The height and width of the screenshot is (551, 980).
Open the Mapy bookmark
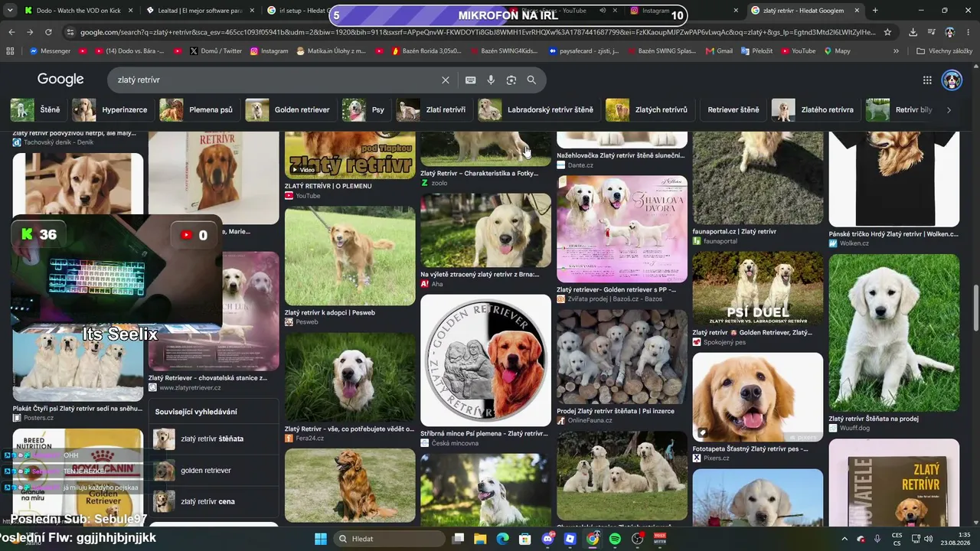tap(837, 51)
